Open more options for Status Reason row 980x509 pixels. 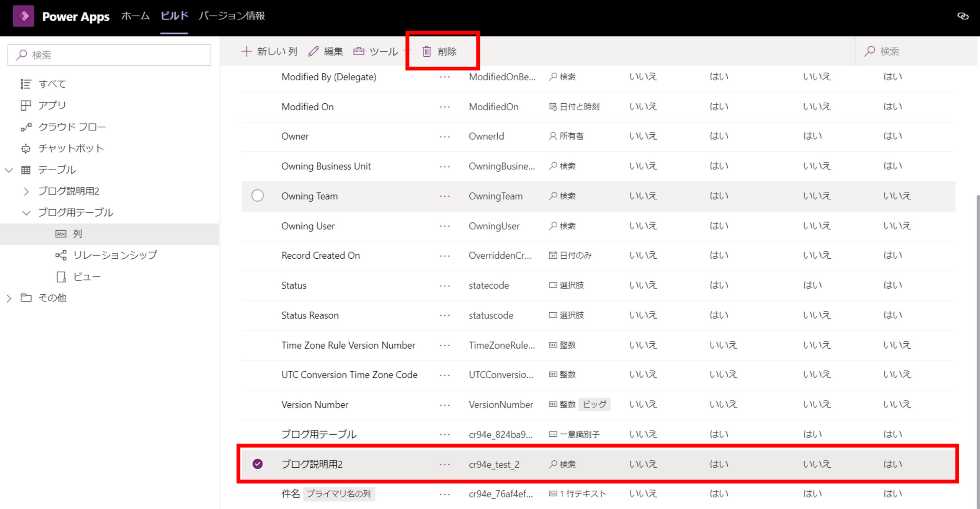click(x=444, y=316)
